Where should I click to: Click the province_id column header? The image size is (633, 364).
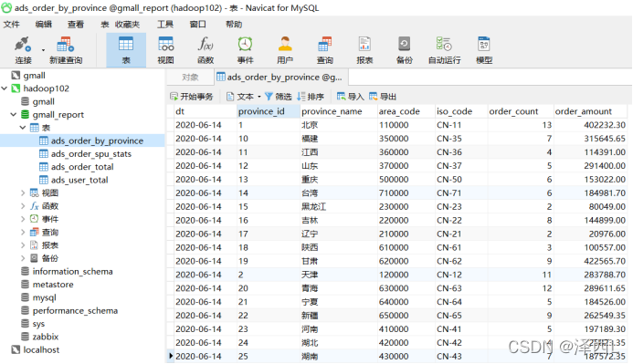tap(269, 111)
